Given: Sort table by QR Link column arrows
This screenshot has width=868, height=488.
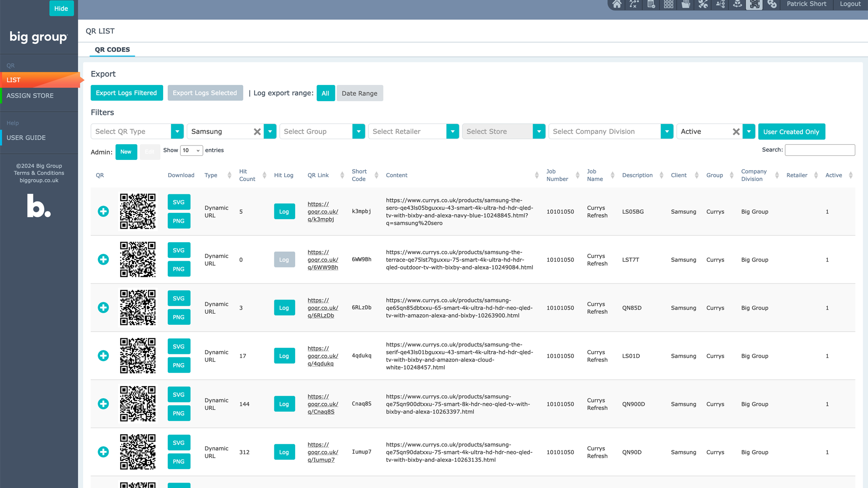Looking at the screenshot, I should 342,175.
